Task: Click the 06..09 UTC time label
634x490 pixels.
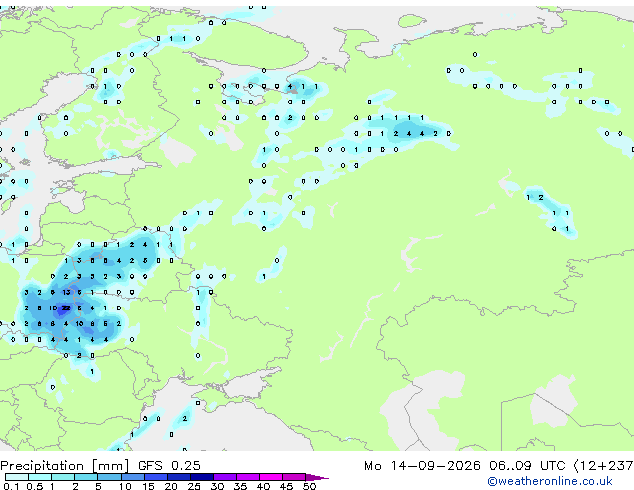Action: click(526, 466)
